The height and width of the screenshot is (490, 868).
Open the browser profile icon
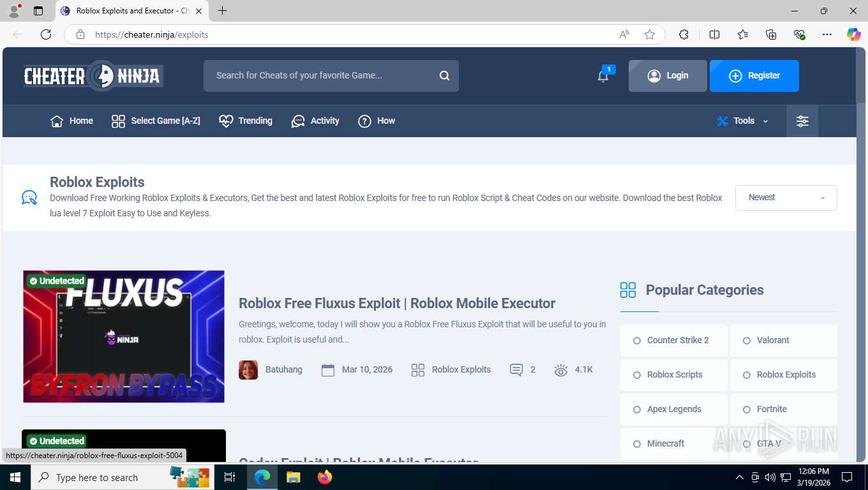coord(13,11)
